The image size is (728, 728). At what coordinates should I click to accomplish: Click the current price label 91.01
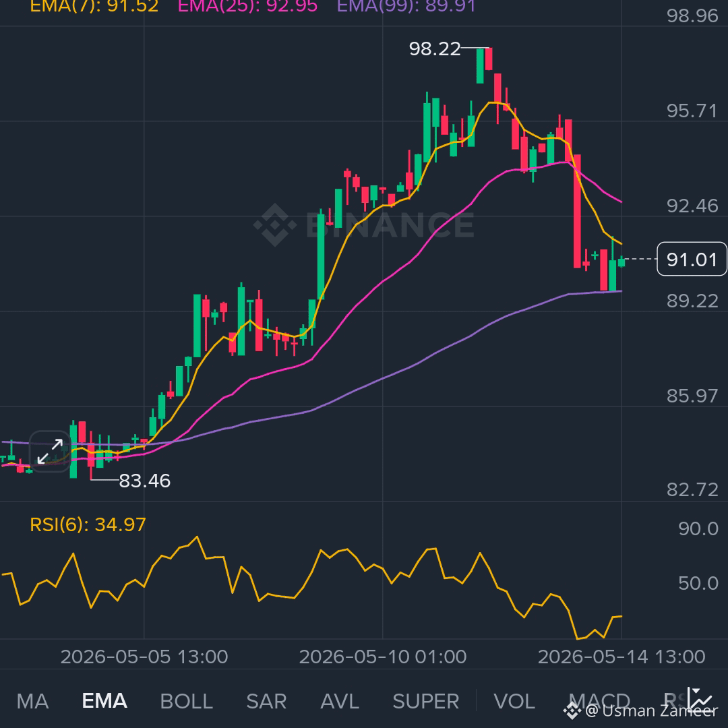(692, 259)
